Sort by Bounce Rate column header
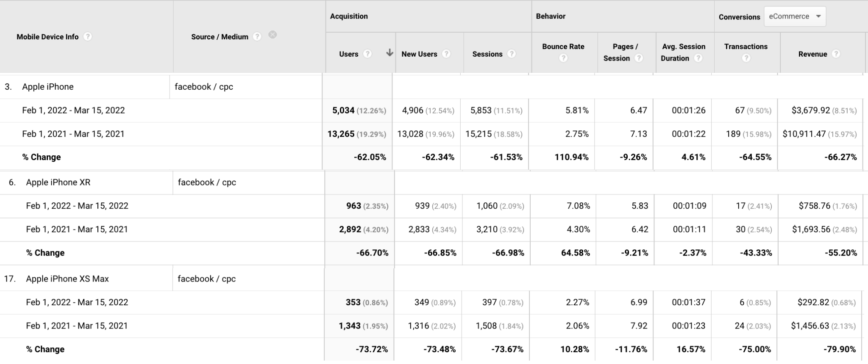868x364 pixels. click(563, 47)
